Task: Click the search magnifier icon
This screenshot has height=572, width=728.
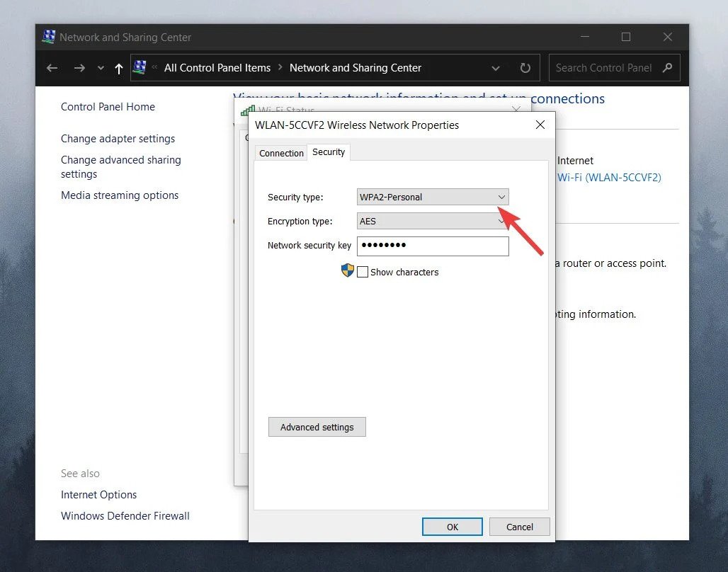Action: [667, 68]
